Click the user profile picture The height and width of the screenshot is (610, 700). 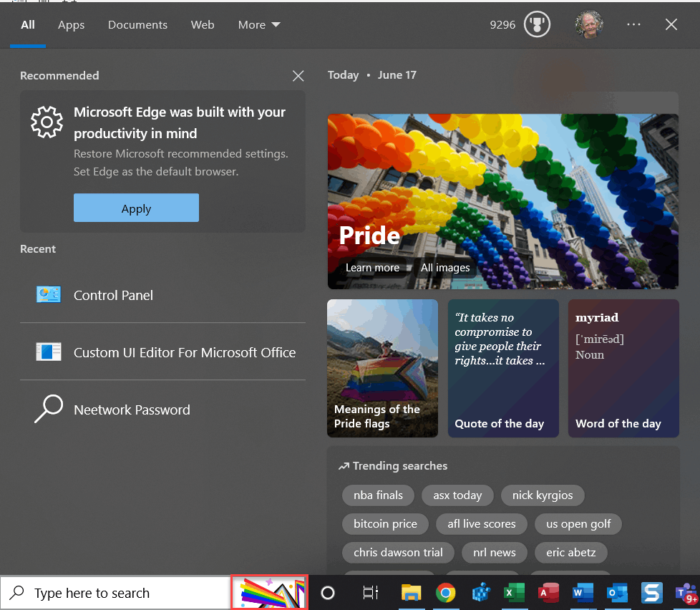pyautogui.click(x=588, y=25)
